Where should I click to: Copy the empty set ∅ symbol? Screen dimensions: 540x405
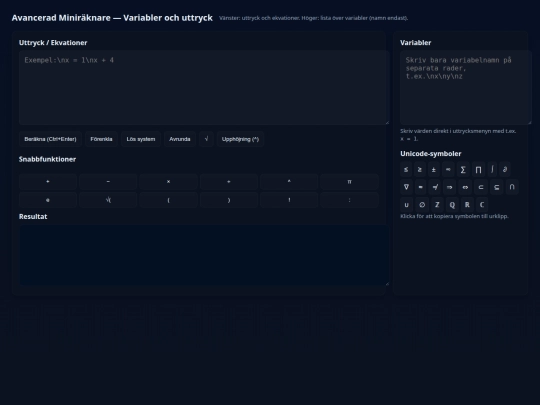422,205
